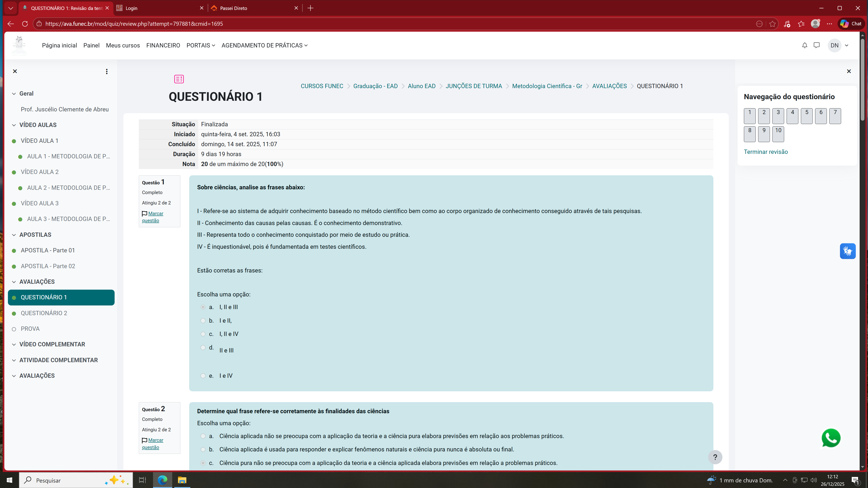Image resolution: width=868 pixels, height=488 pixels.
Task: Open the FINANCEIRO menu item
Action: click(163, 45)
